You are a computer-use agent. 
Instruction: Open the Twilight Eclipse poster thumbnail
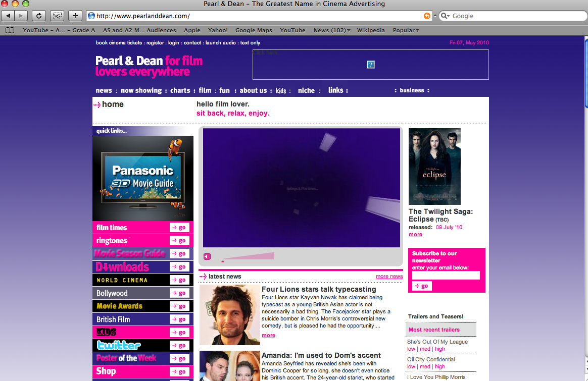coord(434,167)
